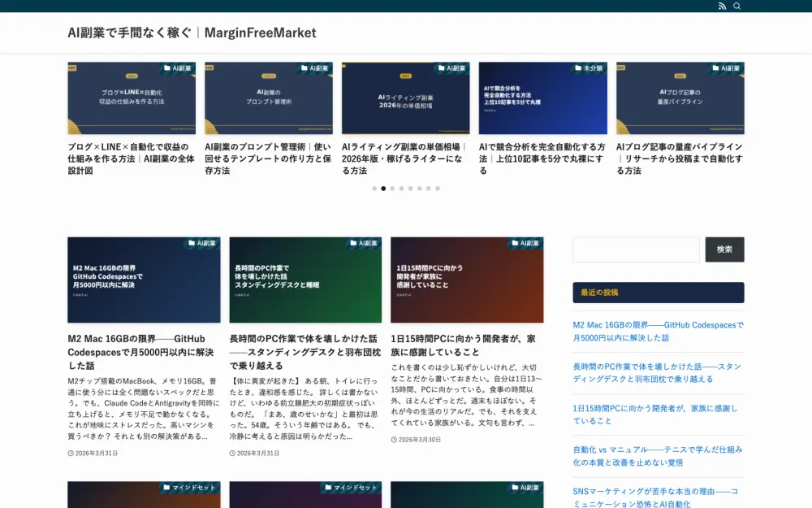Open carousel thumbnail AIブログ記事の量産パイプライン

pos(680,98)
